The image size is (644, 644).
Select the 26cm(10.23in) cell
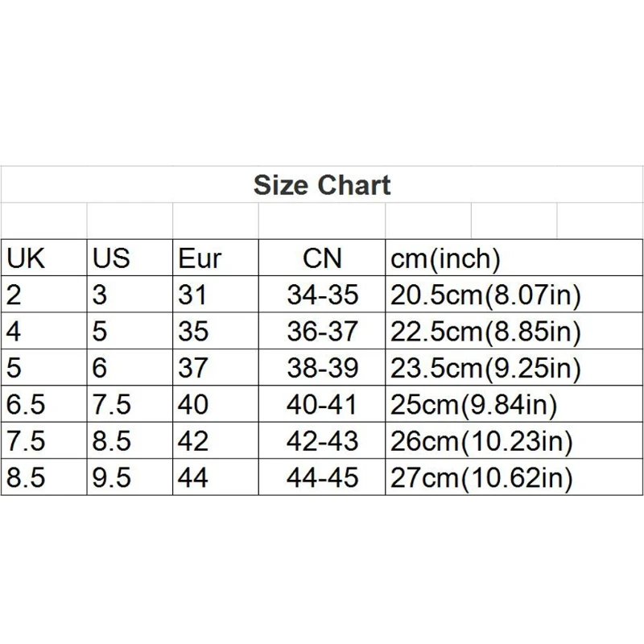[514, 440]
